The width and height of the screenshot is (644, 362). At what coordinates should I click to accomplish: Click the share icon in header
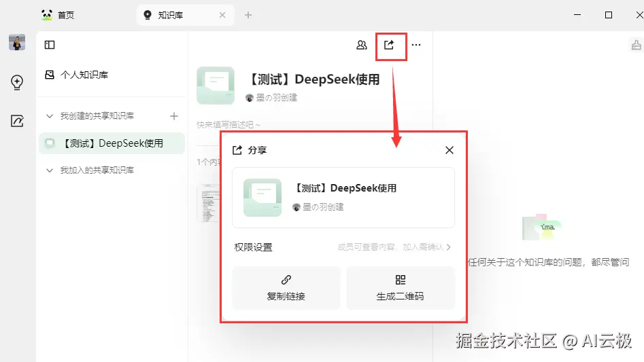click(389, 45)
